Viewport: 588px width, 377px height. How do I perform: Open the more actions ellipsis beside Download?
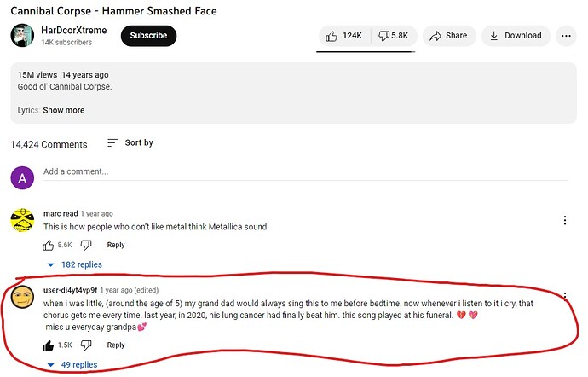point(566,36)
